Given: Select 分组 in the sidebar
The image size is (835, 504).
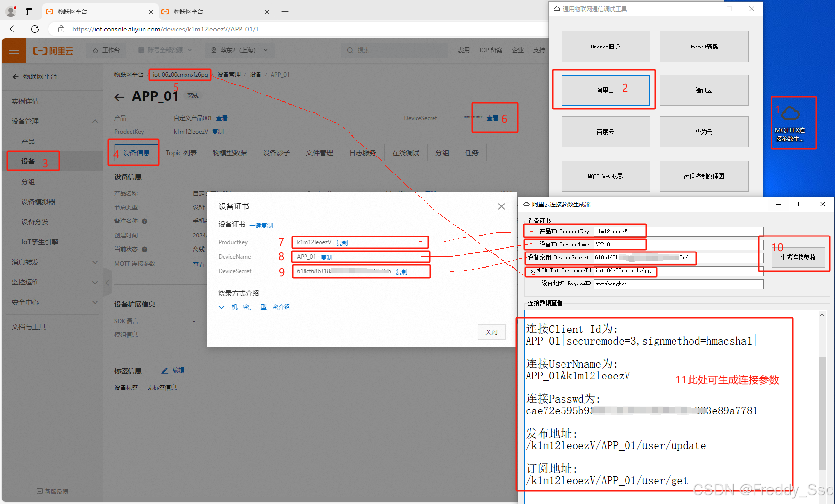Looking at the screenshot, I should point(28,182).
